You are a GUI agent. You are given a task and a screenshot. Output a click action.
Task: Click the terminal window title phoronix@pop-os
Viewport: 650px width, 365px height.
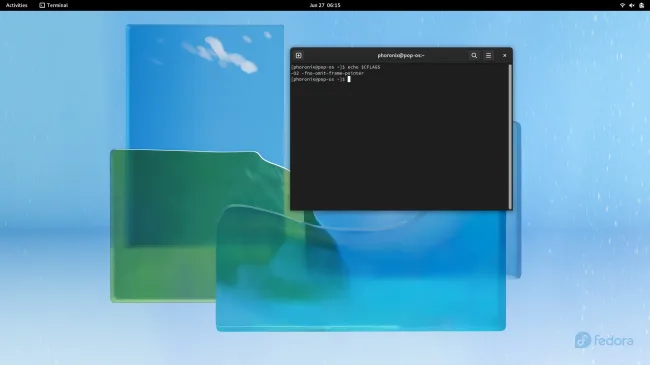401,56
